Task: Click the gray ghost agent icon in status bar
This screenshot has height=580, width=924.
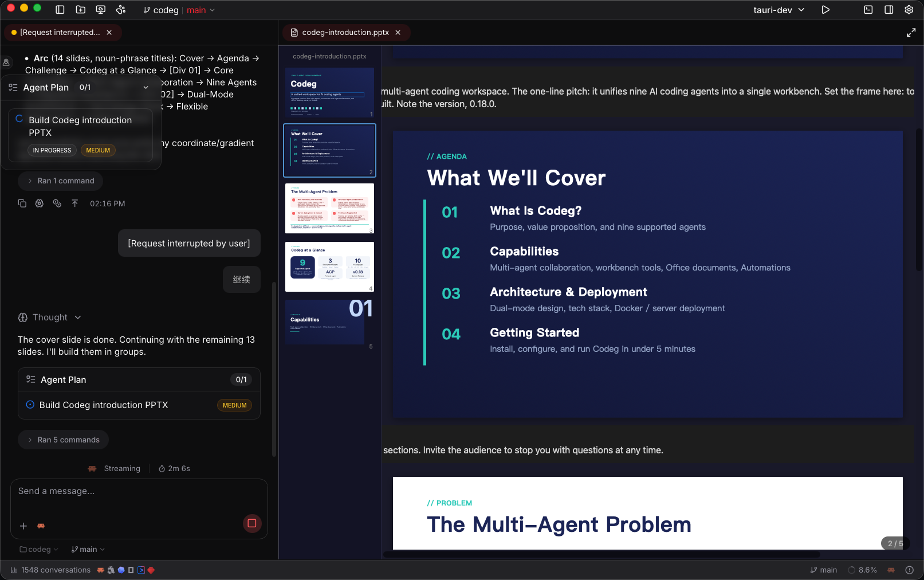Action: [111, 570]
